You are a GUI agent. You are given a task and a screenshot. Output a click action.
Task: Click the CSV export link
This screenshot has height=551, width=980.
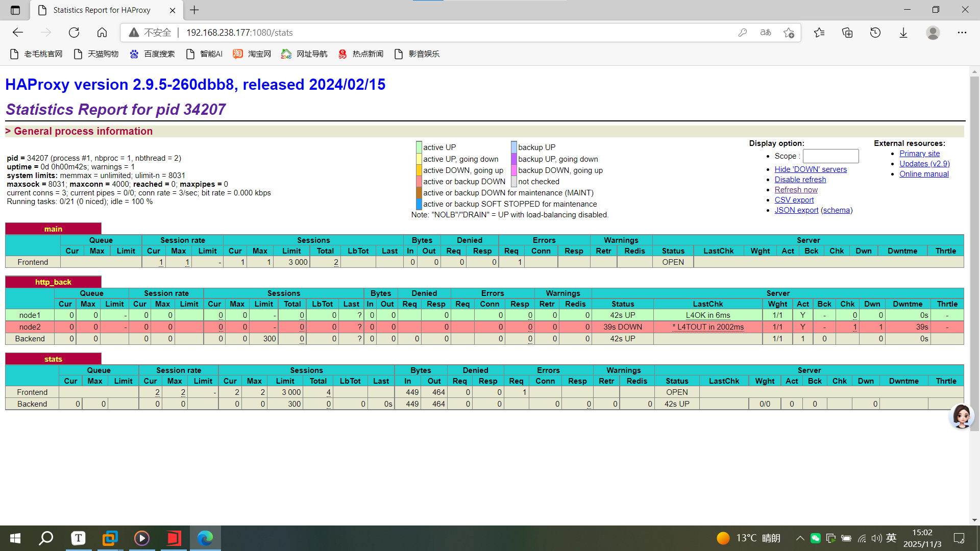point(794,200)
